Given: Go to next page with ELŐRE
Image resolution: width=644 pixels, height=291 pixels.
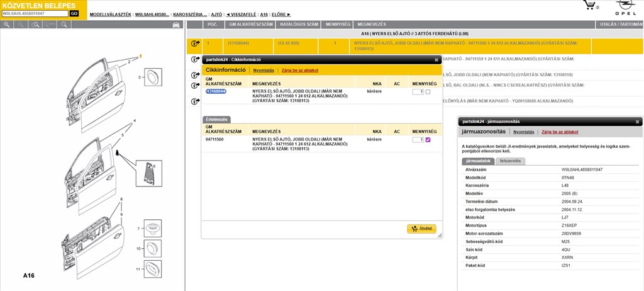Looking at the screenshot, I should tap(281, 14).
